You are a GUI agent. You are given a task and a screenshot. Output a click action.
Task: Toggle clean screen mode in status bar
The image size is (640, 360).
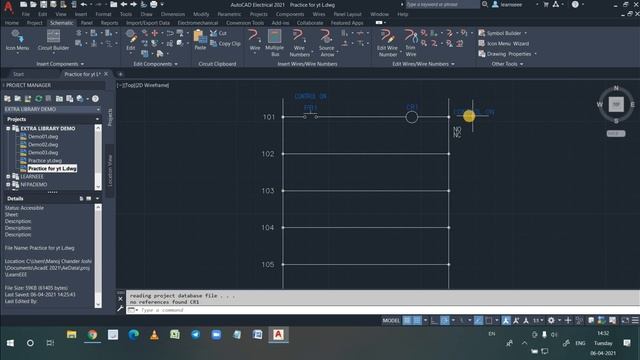[x=625, y=321]
